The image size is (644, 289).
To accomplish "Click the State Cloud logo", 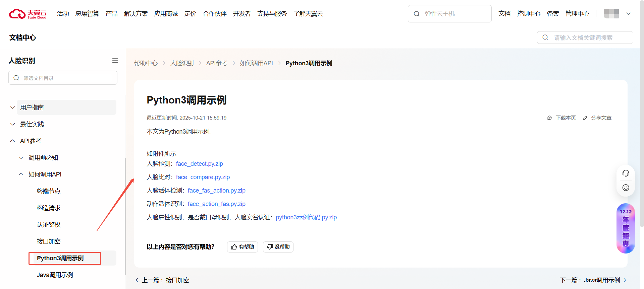I will coord(28,14).
